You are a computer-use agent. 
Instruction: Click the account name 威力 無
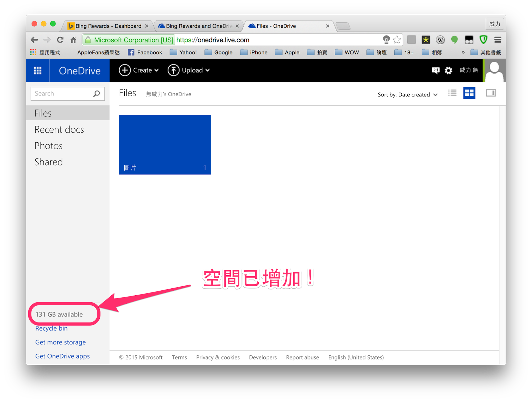tap(469, 70)
